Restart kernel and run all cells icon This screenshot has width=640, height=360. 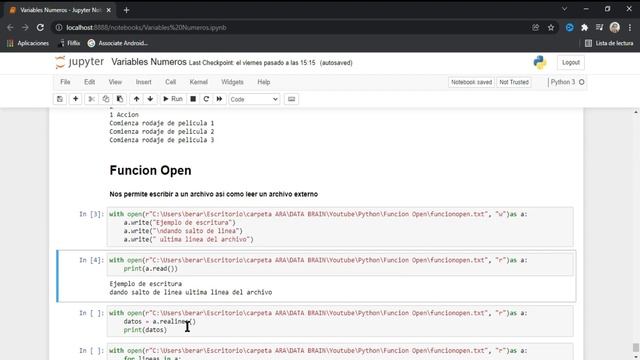(219, 99)
